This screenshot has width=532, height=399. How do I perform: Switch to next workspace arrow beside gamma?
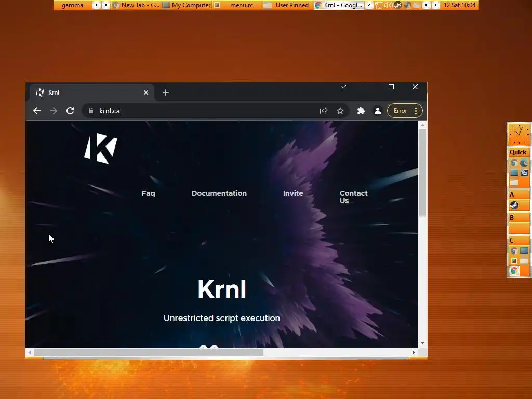pyautogui.click(x=105, y=5)
